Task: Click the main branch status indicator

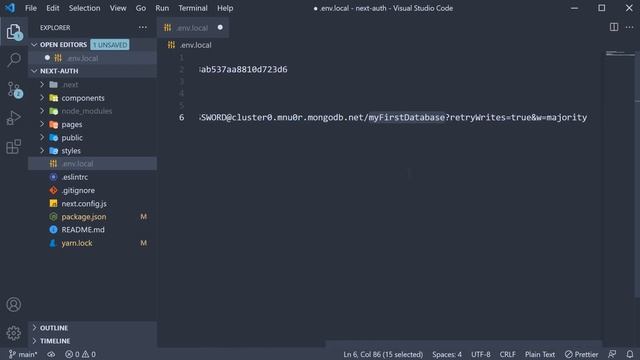Action: (x=23, y=354)
